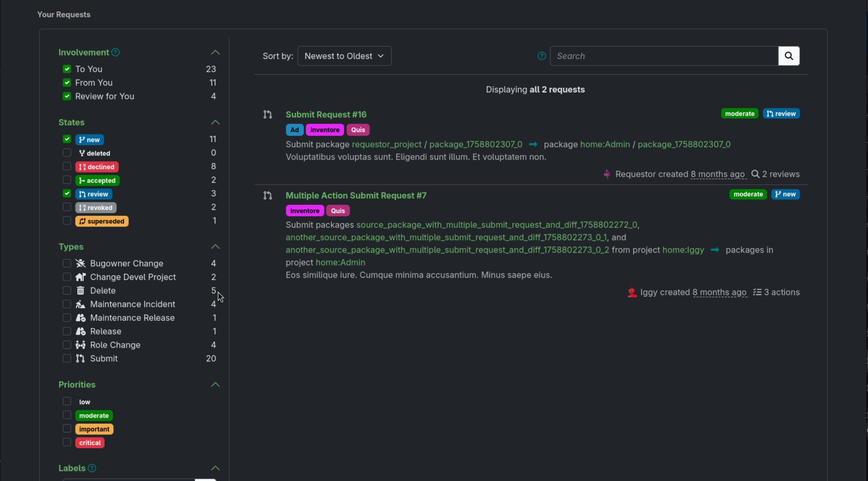Click Maintenance Incident type icon
This screenshot has width=868, height=481.
[80, 304]
